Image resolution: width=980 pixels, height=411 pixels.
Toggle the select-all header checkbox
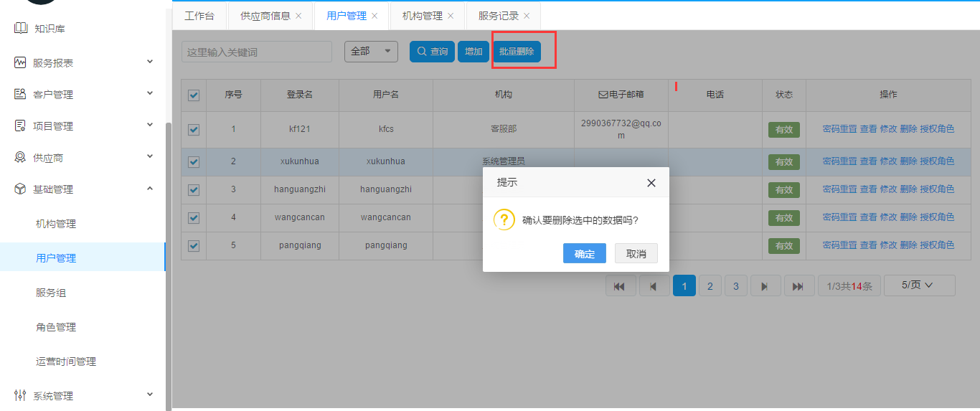coord(194,95)
